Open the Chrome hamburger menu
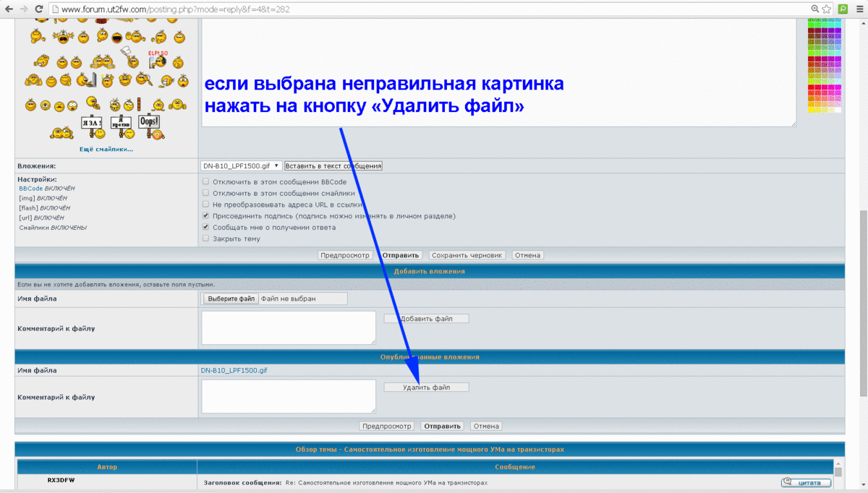 click(859, 9)
